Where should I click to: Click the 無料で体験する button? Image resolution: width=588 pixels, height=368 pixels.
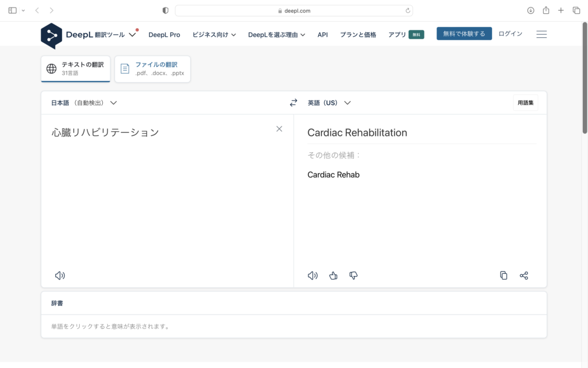click(464, 33)
